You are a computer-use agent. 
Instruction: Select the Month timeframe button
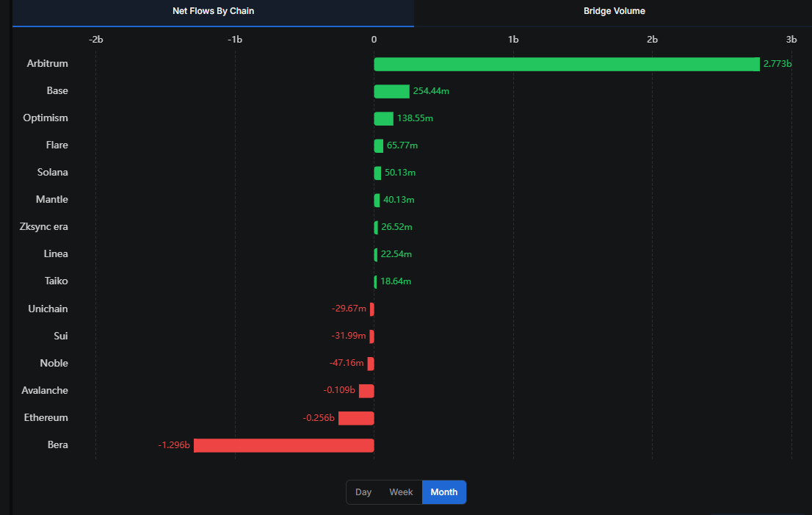(443, 492)
